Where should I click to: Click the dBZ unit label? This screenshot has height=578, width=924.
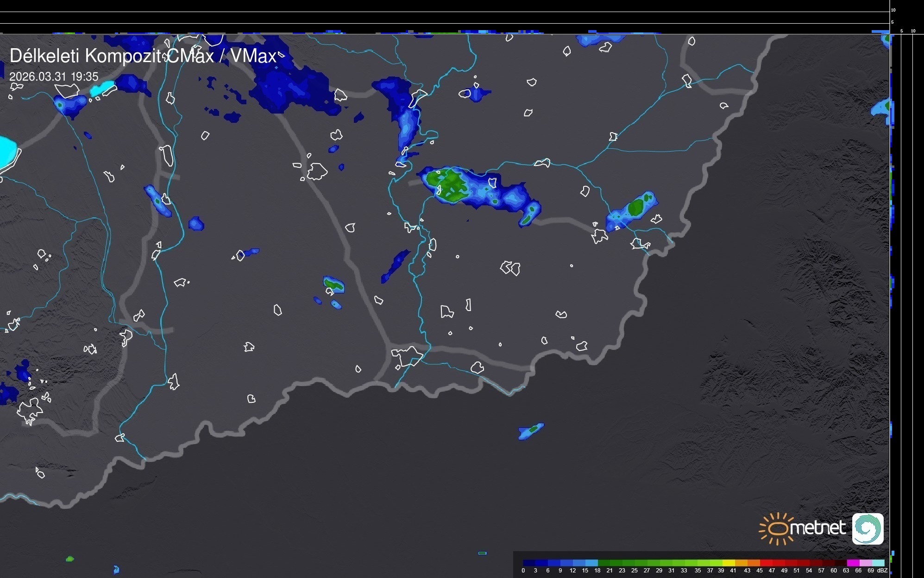(x=882, y=571)
